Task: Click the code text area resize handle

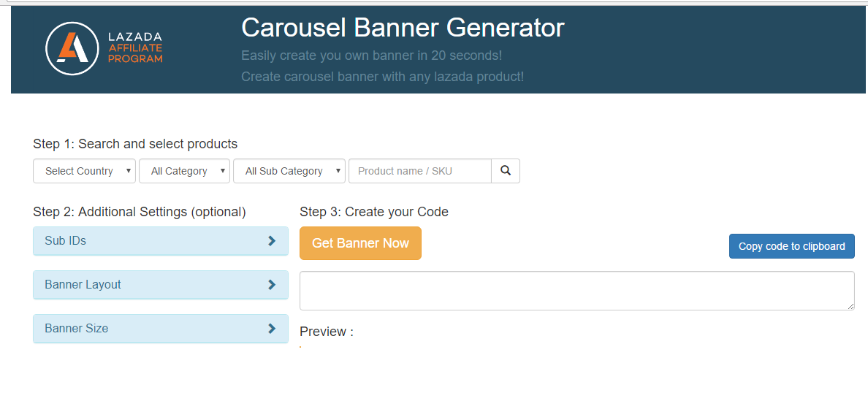Action: click(850, 305)
